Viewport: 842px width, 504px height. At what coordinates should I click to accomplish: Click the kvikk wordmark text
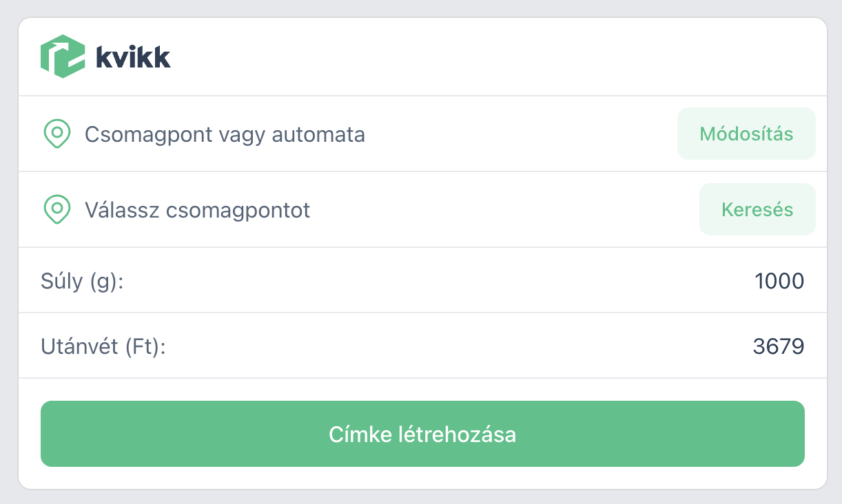(133, 57)
